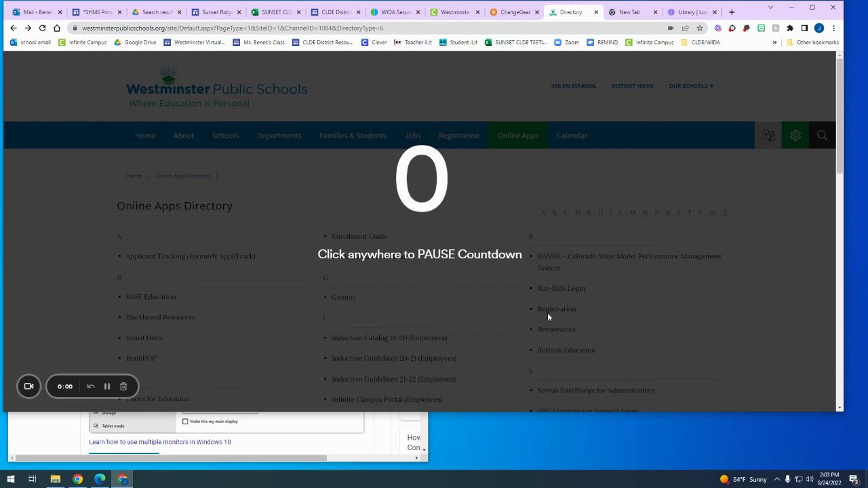Show hidden system tray icons
This screenshot has width=868, height=488.
777,479
